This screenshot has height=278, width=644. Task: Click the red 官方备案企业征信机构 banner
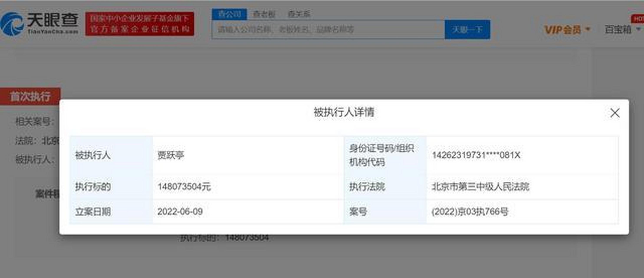pos(140,24)
